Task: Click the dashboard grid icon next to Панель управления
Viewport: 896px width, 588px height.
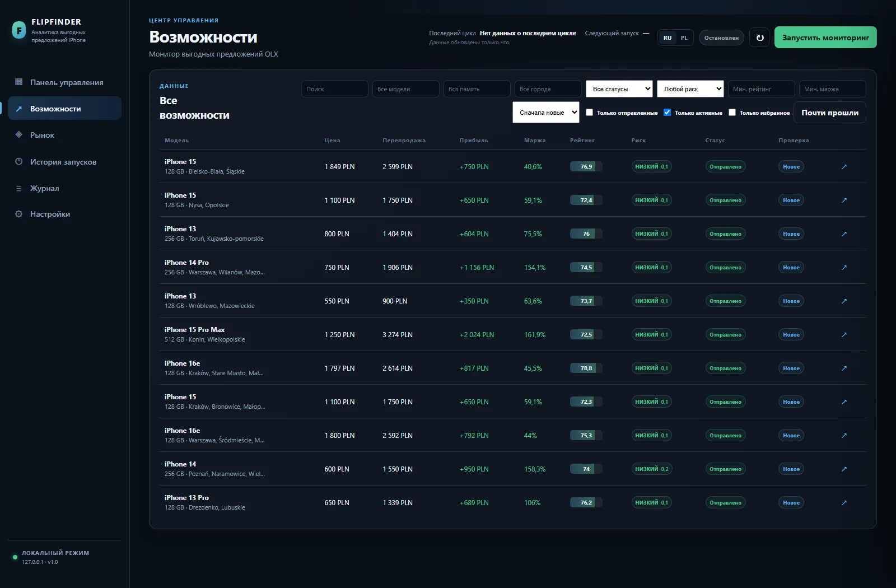Action: 18,82
